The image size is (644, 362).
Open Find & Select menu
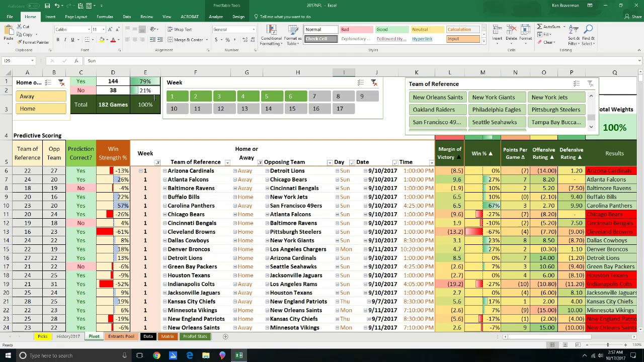(x=588, y=35)
